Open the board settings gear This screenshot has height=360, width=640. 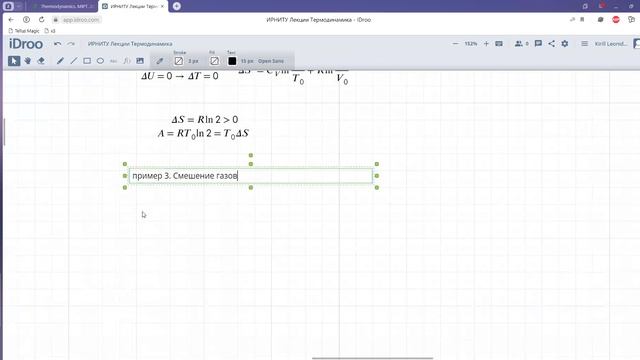[564, 43]
